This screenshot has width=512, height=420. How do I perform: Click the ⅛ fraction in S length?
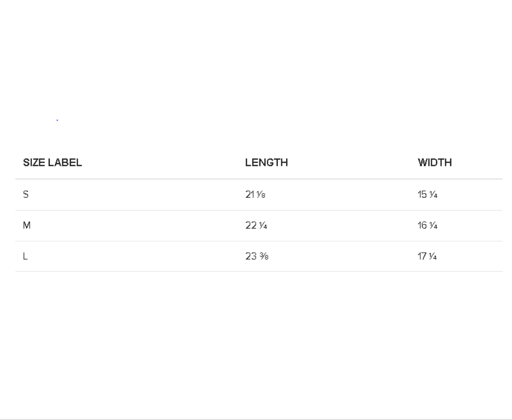(x=261, y=195)
